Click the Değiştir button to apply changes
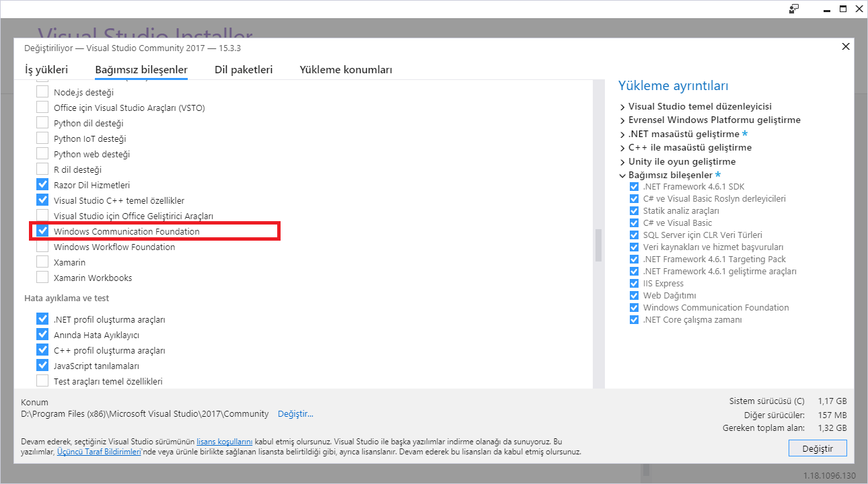Image resolution: width=868 pixels, height=484 pixels. click(x=818, y=448)
